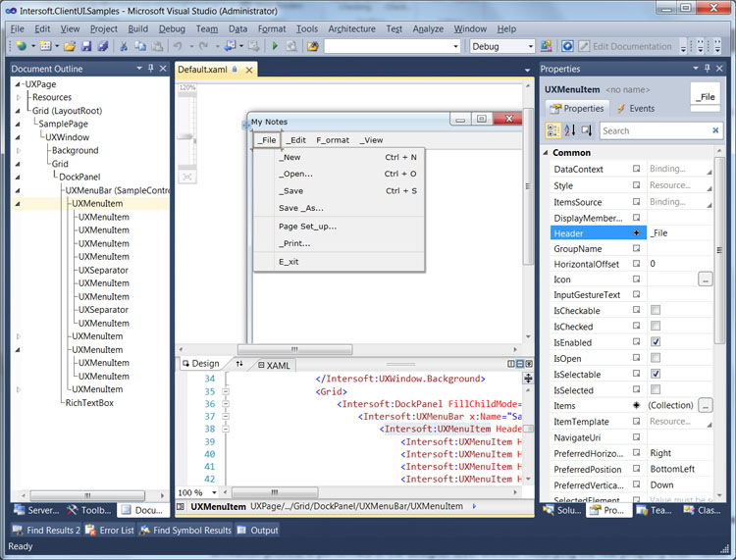The height and width of the screenshot is (560, 736).
Task: Click the Edit Documentation toolbar button
Action: (626, 46)
